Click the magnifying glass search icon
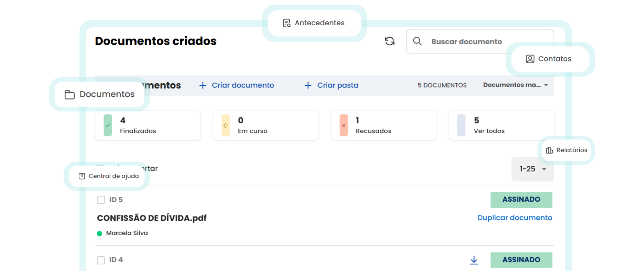Image resolution: width=644 pixels, height=271 pixels. tap(417, 41)
